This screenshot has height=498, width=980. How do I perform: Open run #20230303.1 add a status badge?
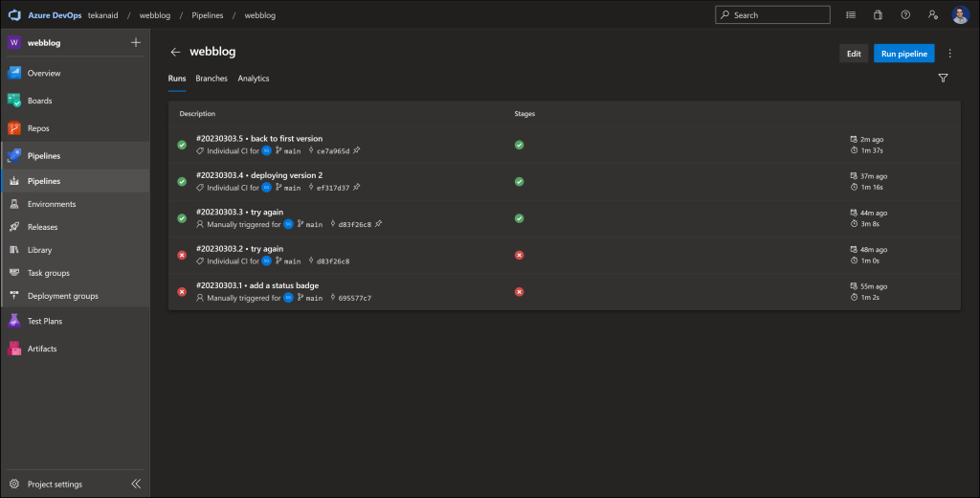point(257,285)
